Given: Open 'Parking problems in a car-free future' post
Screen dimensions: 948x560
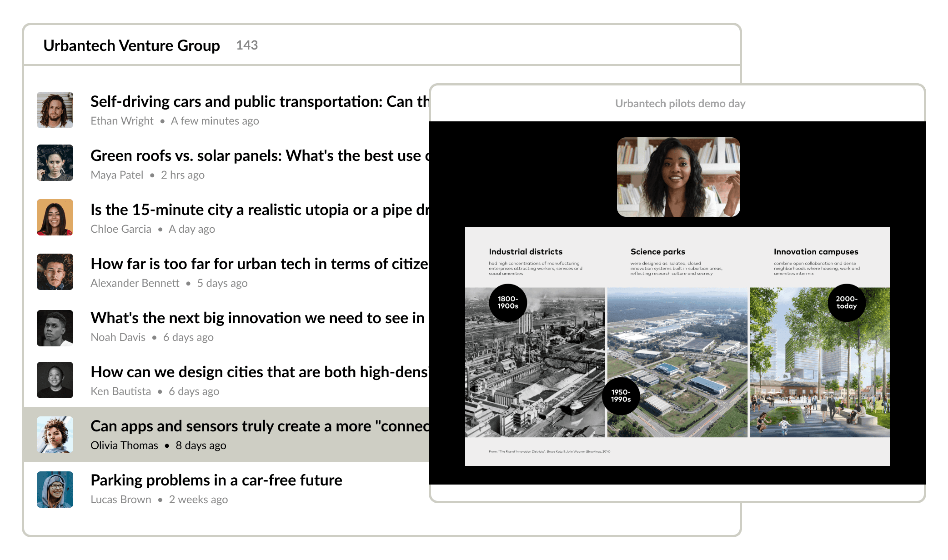Looking at the screenshot, I should tap(216, 480).
